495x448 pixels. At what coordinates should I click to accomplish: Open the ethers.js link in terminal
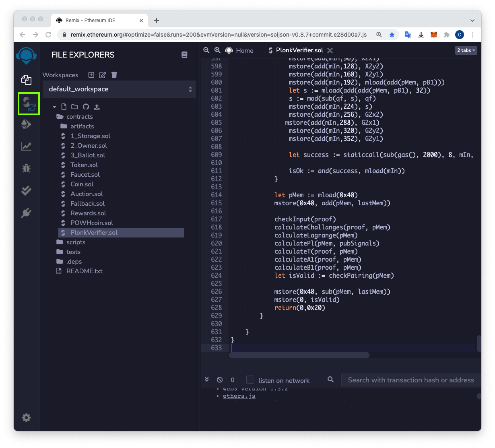239,396
